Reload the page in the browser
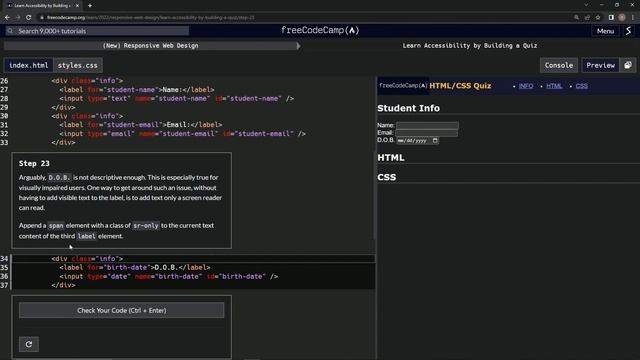Screen dimensions: 640x360 pyautogui.click(x=29, y=18)
